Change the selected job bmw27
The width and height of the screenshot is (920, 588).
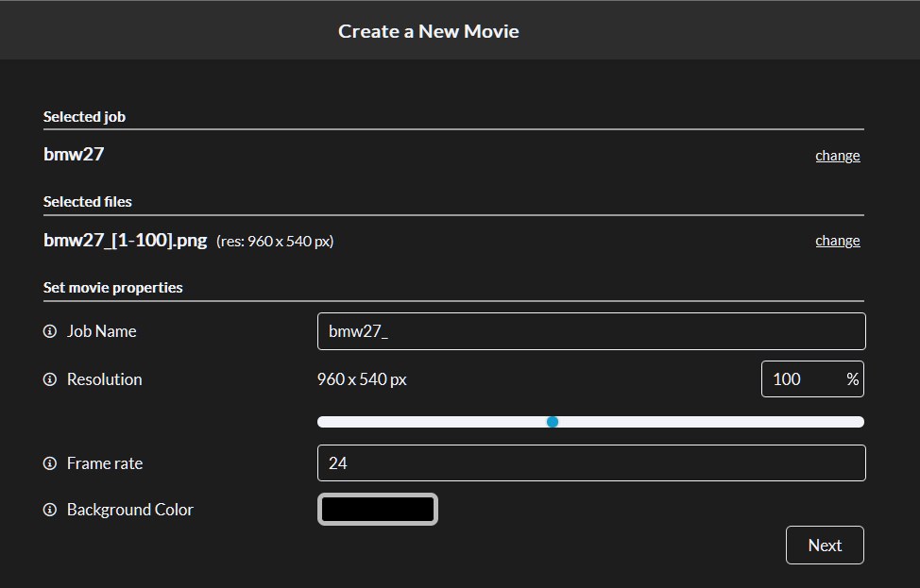click(x=837, y=156)
